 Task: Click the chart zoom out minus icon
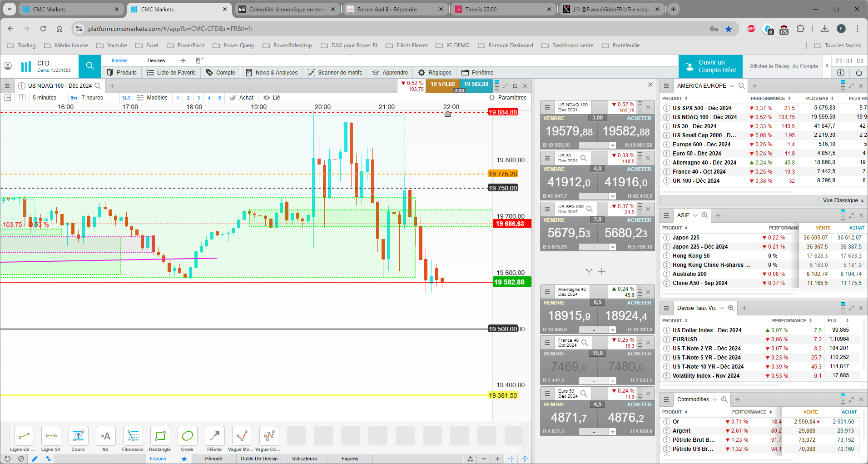pyautogui.click(x=484, y=459)
